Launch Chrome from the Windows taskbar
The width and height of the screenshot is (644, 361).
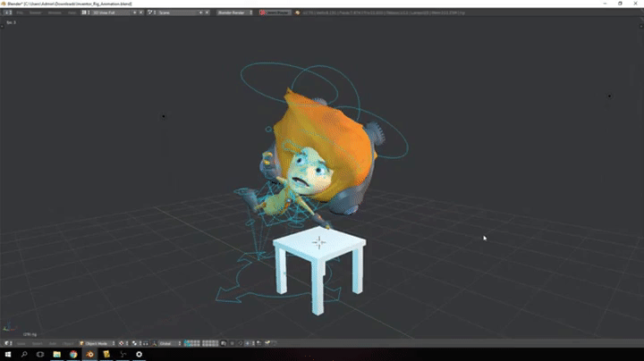pyautogui.click(x=72, y=355)
